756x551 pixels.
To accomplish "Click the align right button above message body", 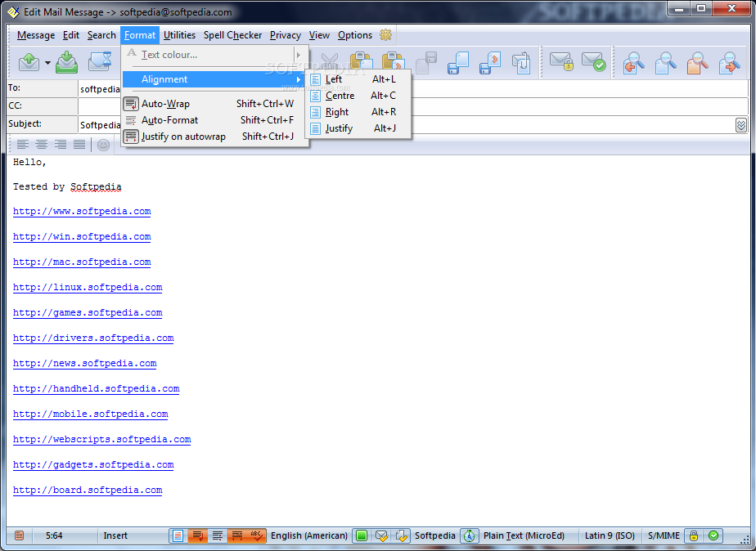I will pyautogui.click(x=61, y=144).
